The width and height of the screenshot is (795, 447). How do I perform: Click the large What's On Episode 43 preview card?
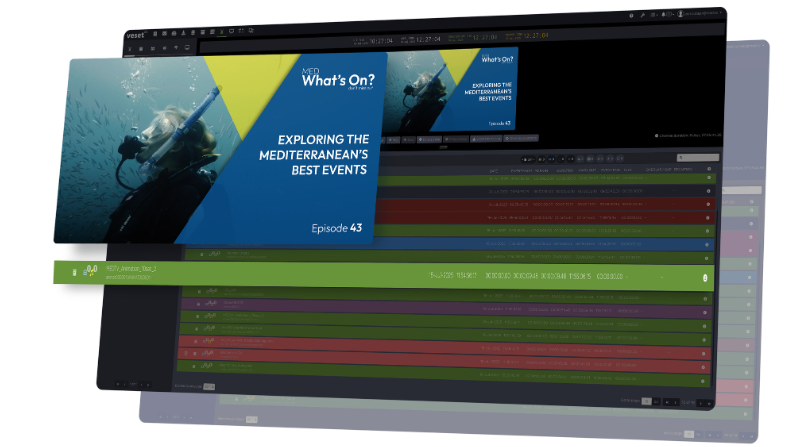pos(221,148)
